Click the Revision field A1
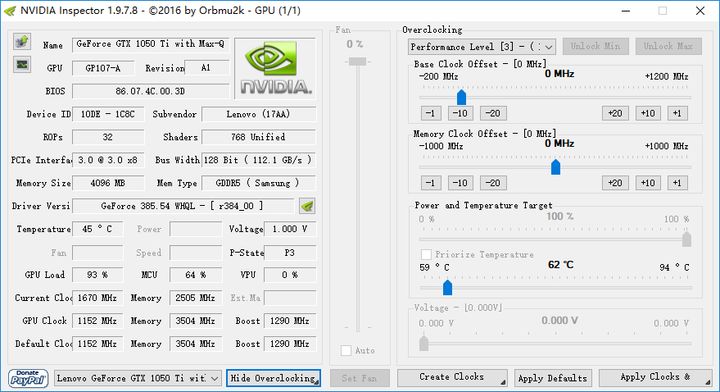 tap(207, 68)
